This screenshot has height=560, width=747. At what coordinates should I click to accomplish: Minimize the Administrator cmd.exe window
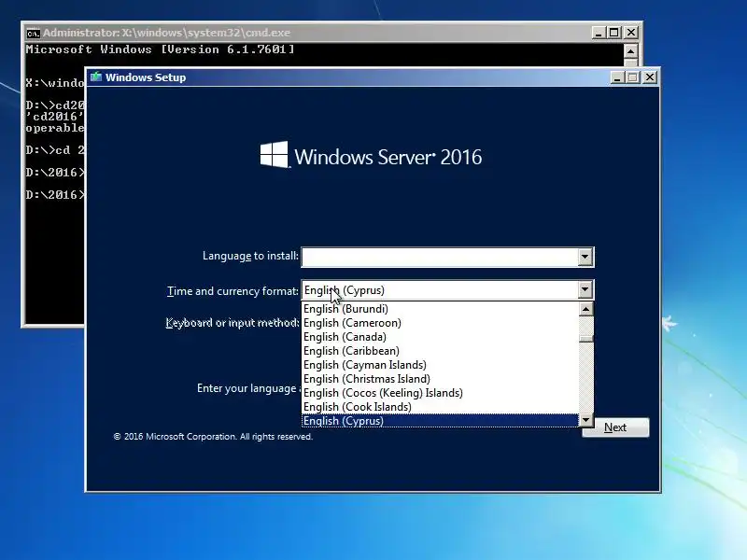[599, 33]
